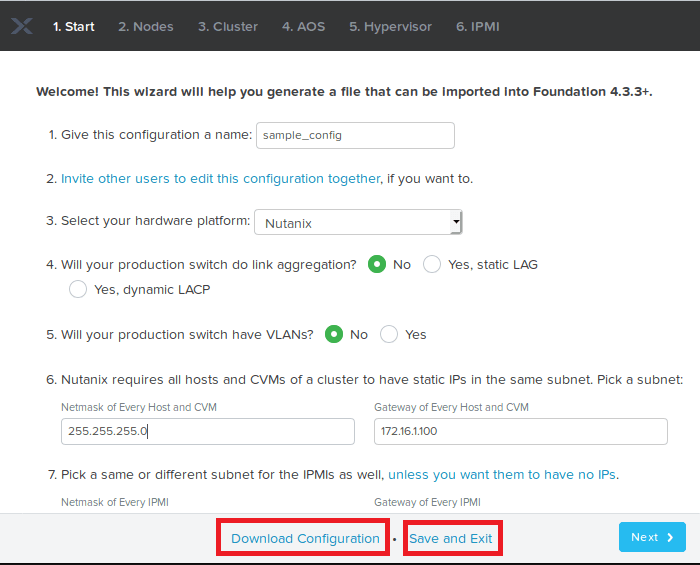Open the invite other users link
700x565 pixels.
coord(221,179)
